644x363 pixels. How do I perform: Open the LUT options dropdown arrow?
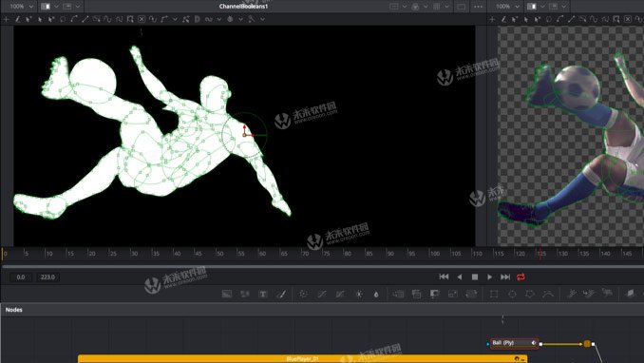(x=446, y=7)
